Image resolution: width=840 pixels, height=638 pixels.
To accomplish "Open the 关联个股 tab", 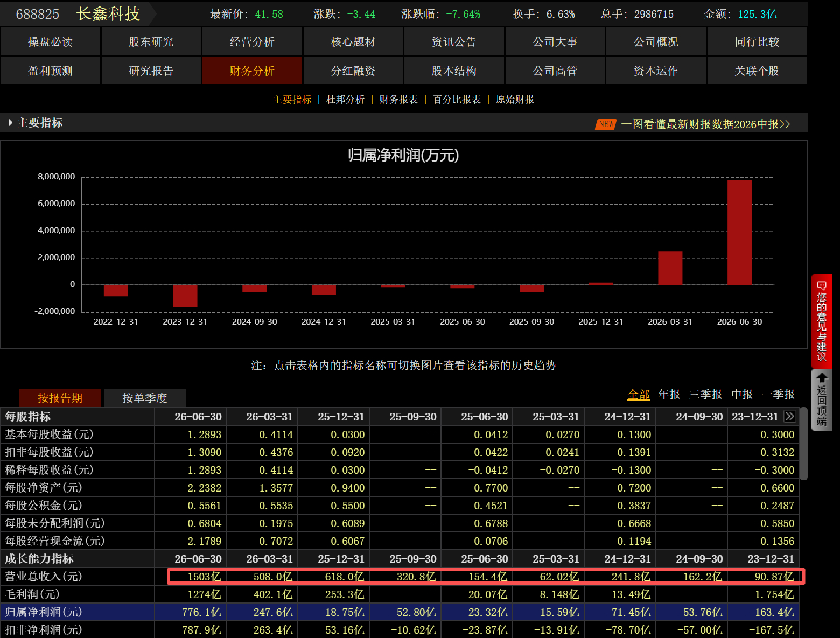I will click(x=757, y=71).
